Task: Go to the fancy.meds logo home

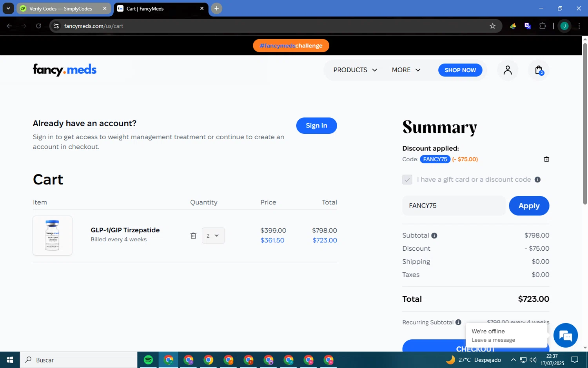Action: pos(65,70)
